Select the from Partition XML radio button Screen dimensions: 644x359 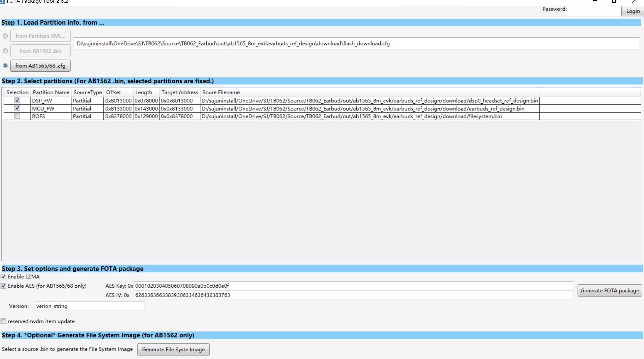pos(5,36)
